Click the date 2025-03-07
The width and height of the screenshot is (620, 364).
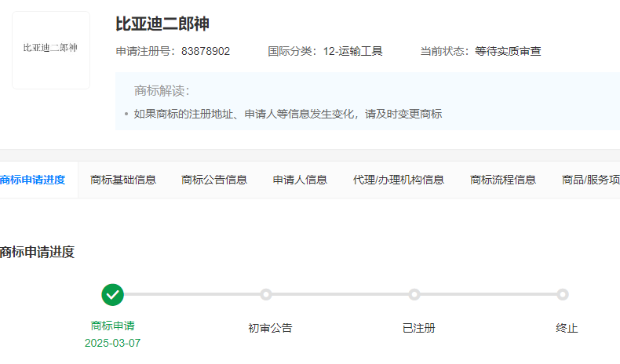click(113, 343)
